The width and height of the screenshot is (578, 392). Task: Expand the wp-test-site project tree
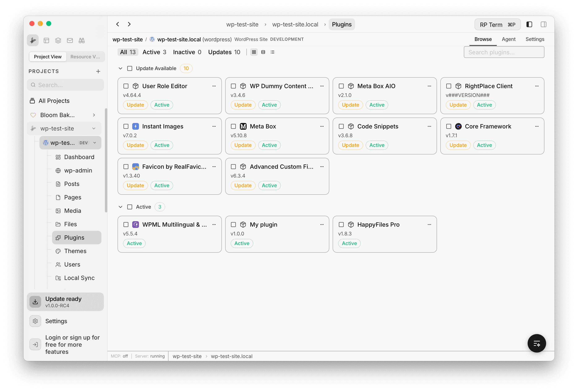[x=94, y=128]
